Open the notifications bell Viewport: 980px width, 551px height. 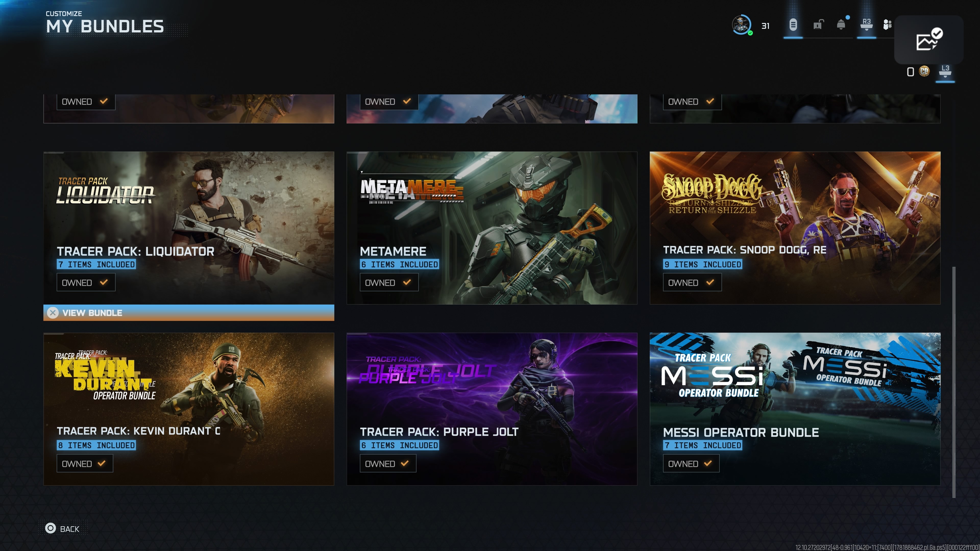[x=841, y=25]
